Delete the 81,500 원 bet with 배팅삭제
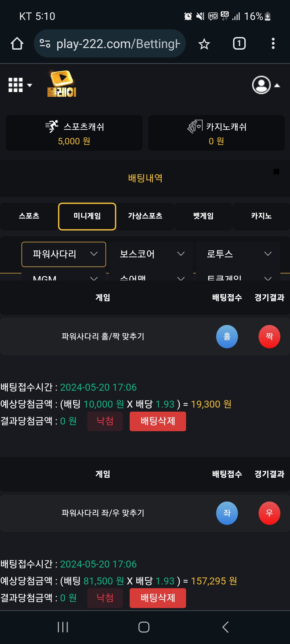 158,598
